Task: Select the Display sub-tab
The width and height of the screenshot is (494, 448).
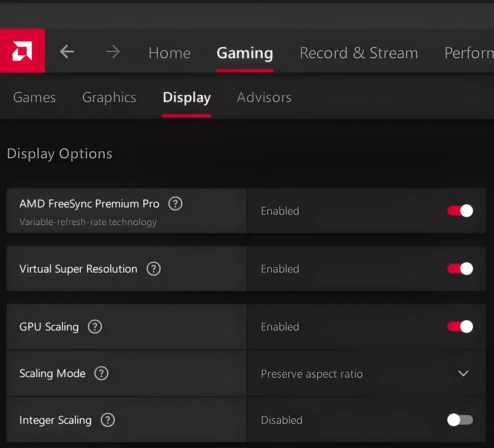Action: pyautogui.click(x=187, y=98)
